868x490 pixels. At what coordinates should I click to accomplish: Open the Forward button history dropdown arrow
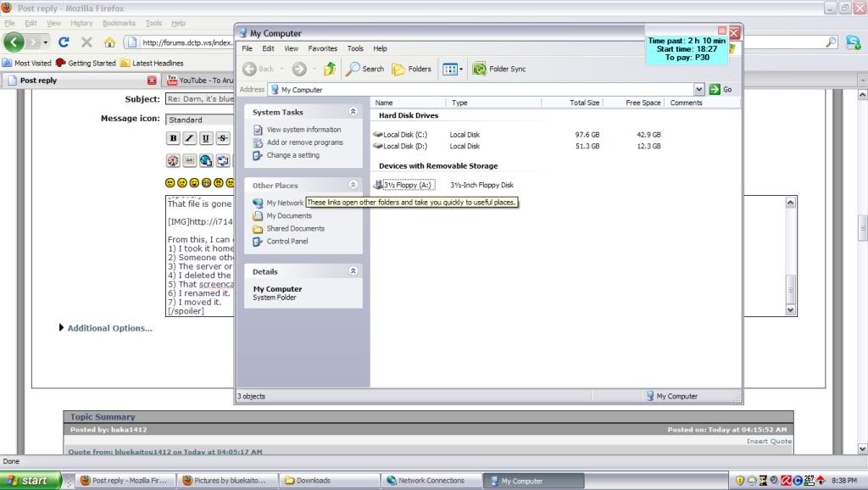(314, 69)
